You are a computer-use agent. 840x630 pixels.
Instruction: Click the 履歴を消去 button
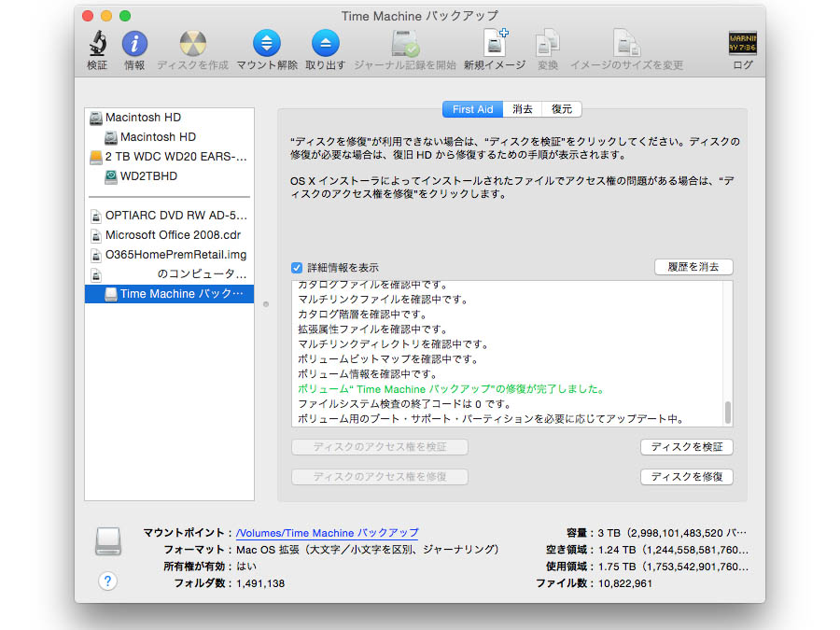click(x=693, y=267)
